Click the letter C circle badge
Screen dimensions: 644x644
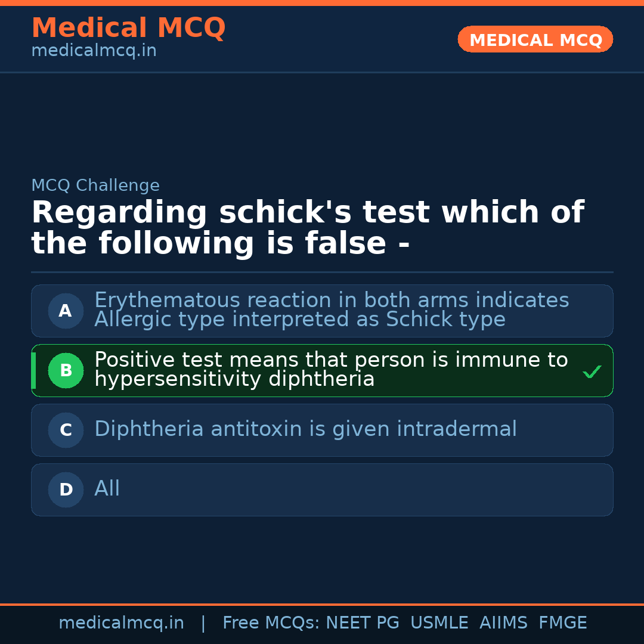click(x=66, y=430)
